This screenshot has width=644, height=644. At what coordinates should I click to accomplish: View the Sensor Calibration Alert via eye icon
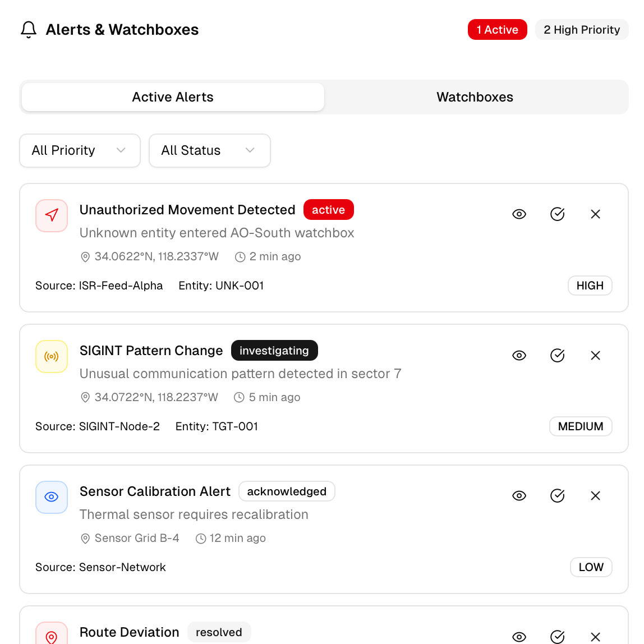pos(519,496)
